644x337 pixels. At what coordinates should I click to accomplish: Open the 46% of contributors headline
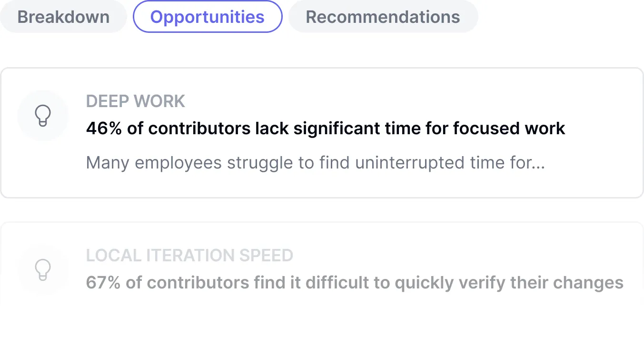coord(325,129)
